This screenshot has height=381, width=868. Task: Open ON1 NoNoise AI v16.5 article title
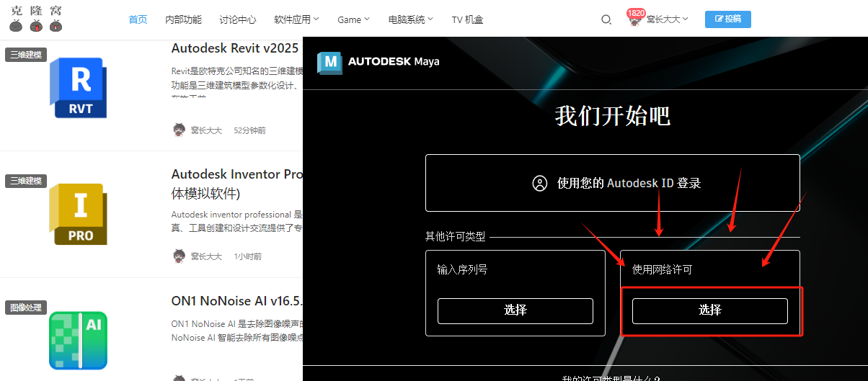point(236,300)
